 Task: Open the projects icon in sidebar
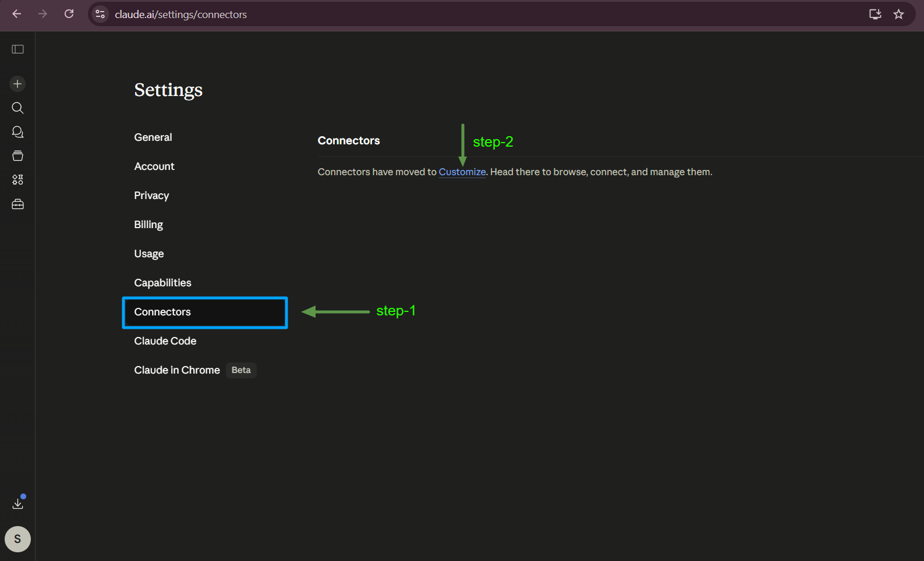pyautogui.click(x=17, y=156)
